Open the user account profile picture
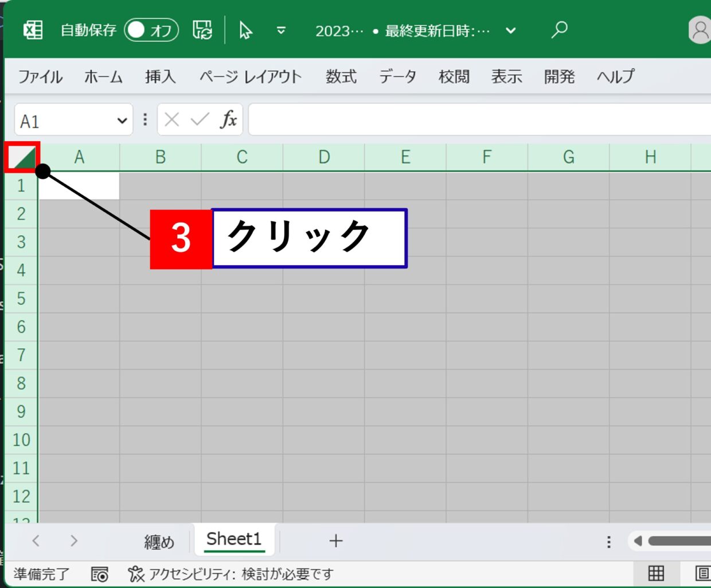711x588 pixels. (700, 30)
